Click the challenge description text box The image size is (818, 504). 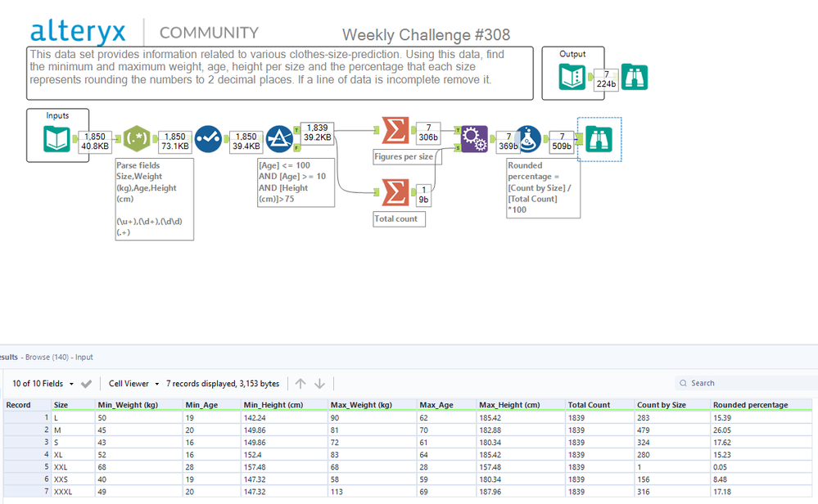coord(279,73)
